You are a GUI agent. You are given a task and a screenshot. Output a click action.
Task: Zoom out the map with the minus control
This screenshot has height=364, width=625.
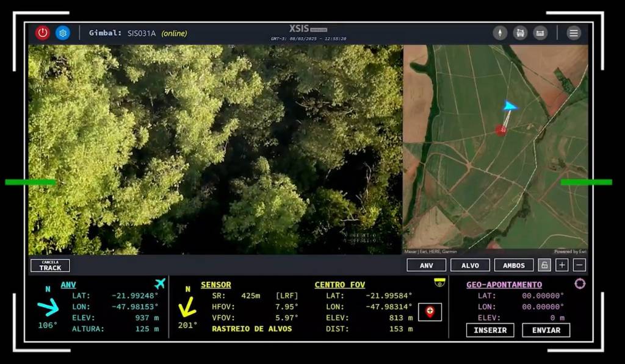pyautogui.click(x=578, y=265)
